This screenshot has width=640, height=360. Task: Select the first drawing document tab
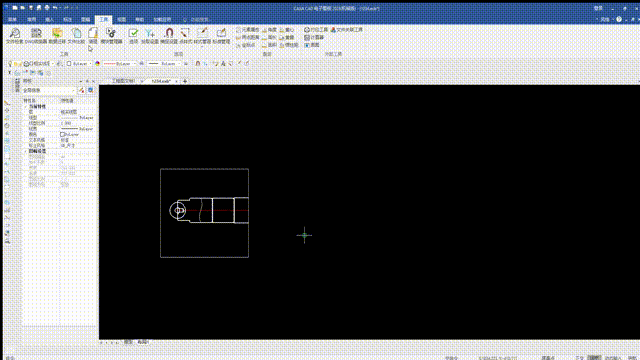tap(124, 81)
